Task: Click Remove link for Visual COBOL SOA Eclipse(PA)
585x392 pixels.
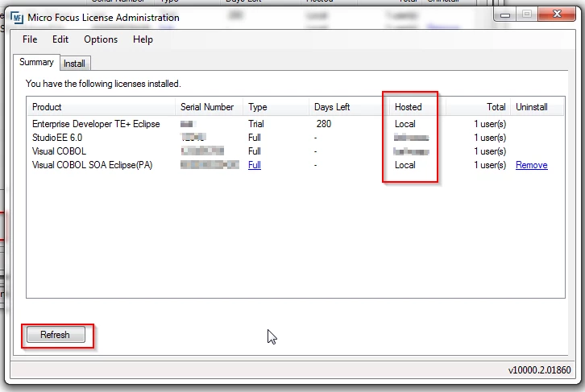Action: (532, 165)
